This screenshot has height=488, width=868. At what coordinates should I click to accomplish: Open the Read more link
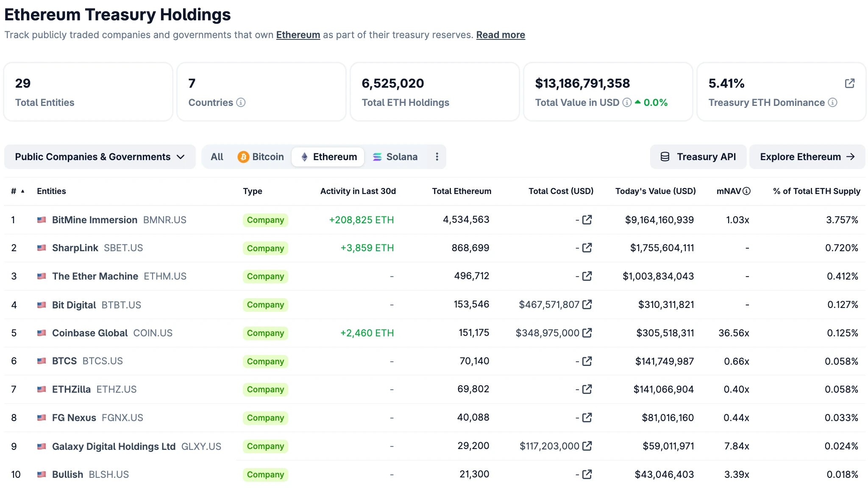point(500,35)
